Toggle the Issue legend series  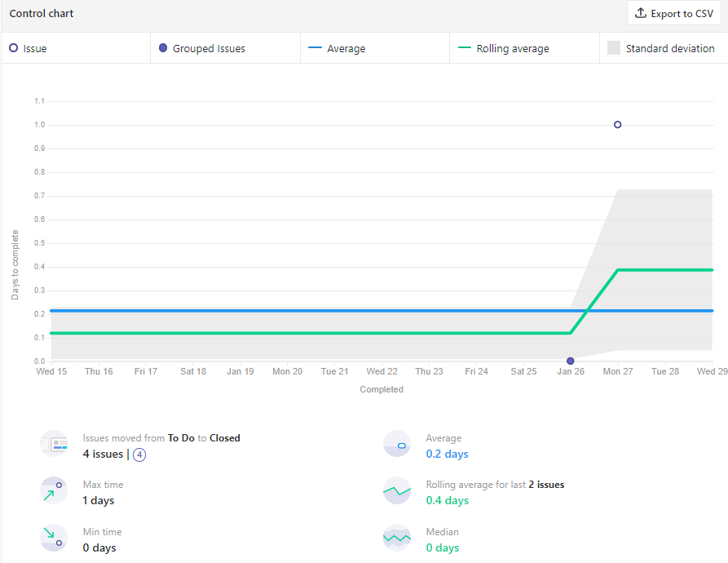[29, 49]
